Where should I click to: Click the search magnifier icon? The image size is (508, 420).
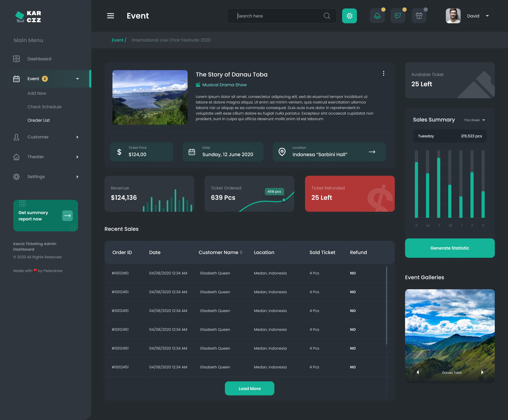coord(327,16)
